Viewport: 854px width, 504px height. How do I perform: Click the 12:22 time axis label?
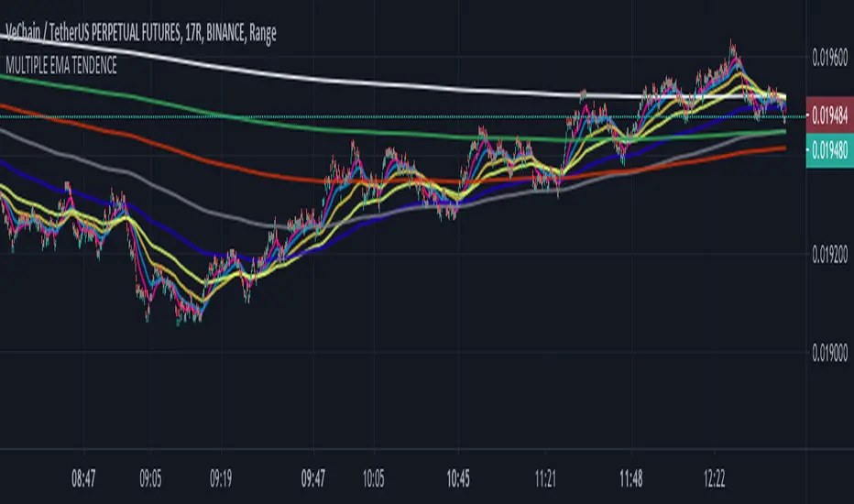pos(714,479)
